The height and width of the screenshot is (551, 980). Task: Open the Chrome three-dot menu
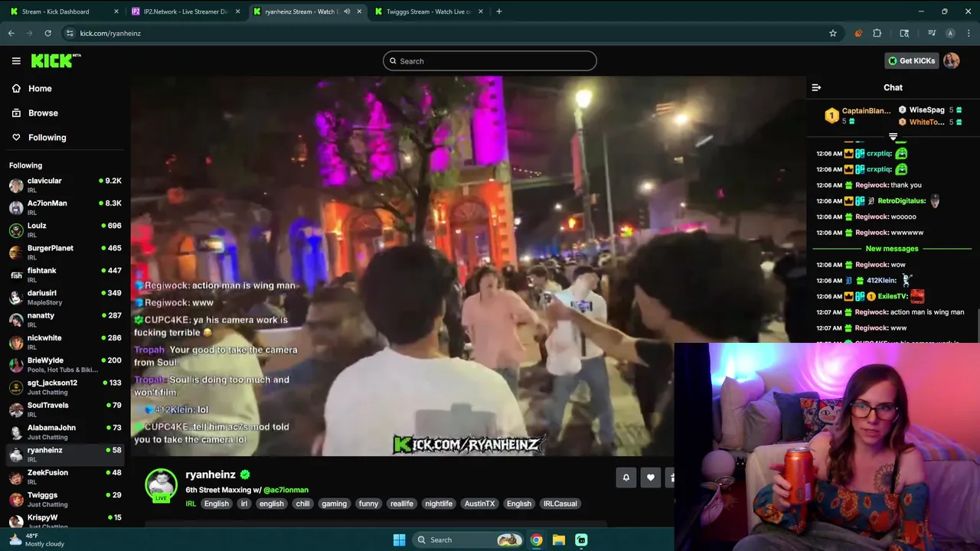[x=969, y=33]
